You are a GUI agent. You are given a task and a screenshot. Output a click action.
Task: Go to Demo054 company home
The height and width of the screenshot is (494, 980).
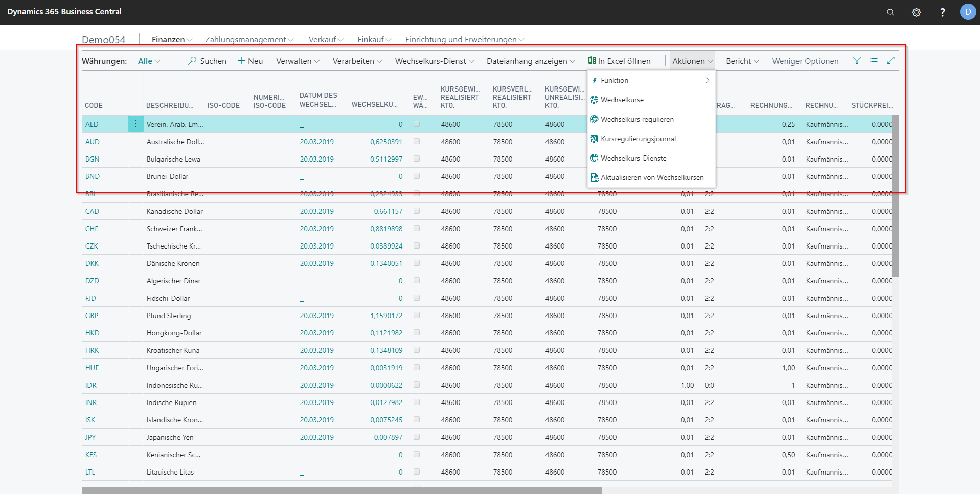tap(103, 40)
